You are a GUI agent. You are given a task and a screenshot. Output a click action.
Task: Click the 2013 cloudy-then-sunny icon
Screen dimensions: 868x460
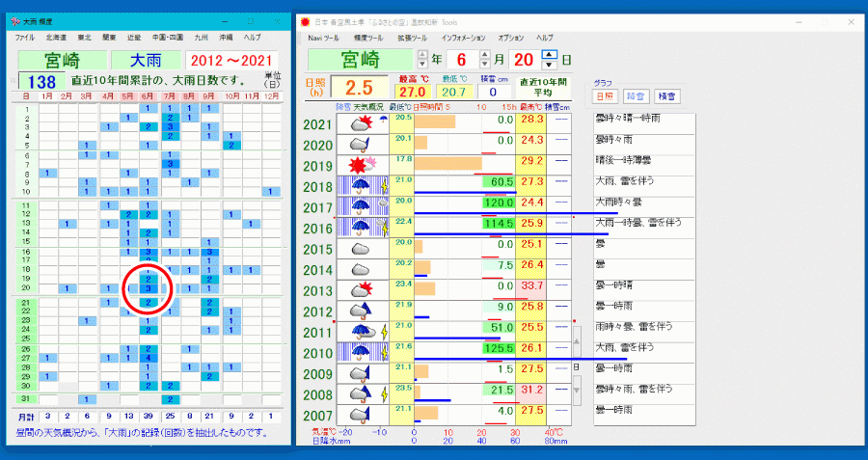pos(362,290)
